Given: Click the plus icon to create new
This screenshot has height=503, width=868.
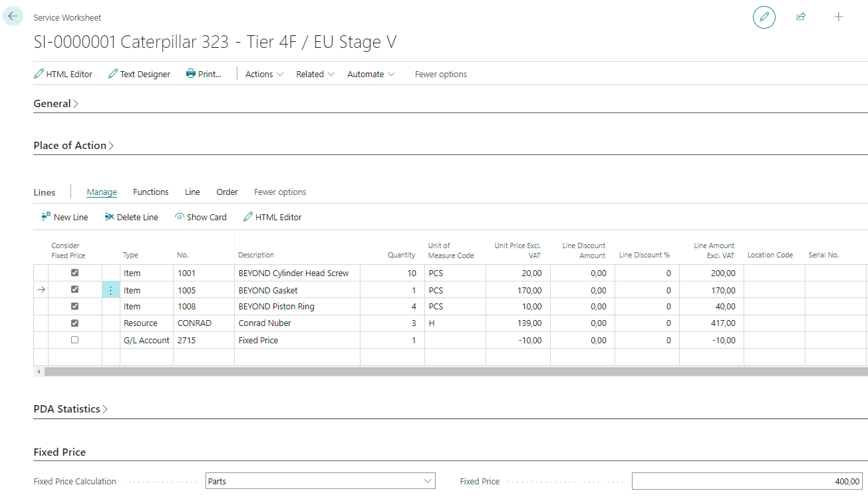Looking at the screenshot, I should (838, 17).
